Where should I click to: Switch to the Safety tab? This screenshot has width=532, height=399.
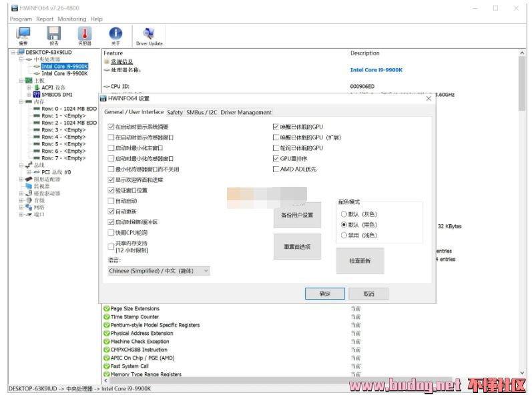[x=175, y=112]
